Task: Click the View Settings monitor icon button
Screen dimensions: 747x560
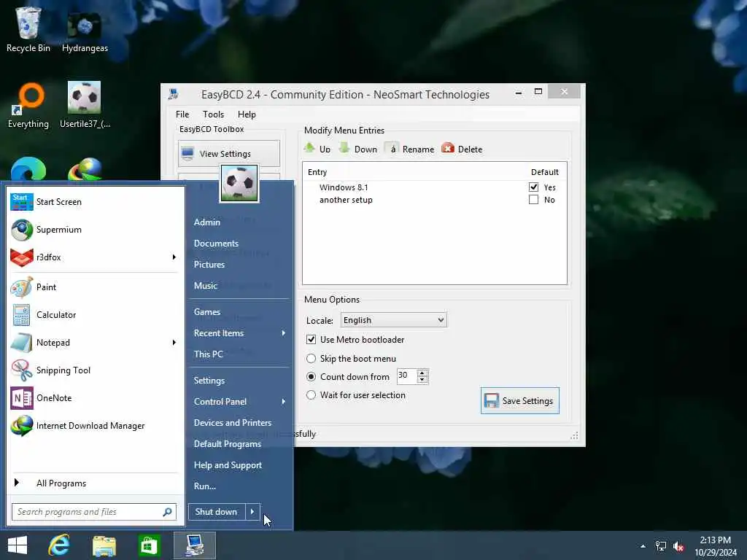Action: [188, 153]
